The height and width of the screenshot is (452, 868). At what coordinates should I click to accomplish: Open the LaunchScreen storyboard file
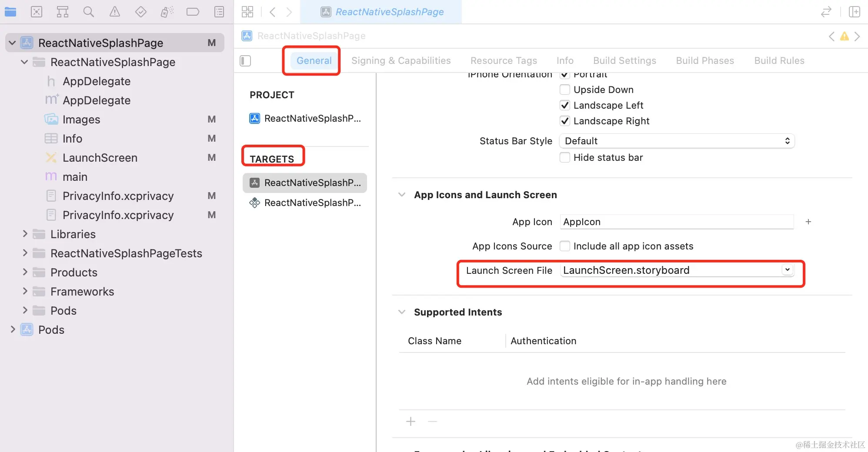tap(100, 158)
